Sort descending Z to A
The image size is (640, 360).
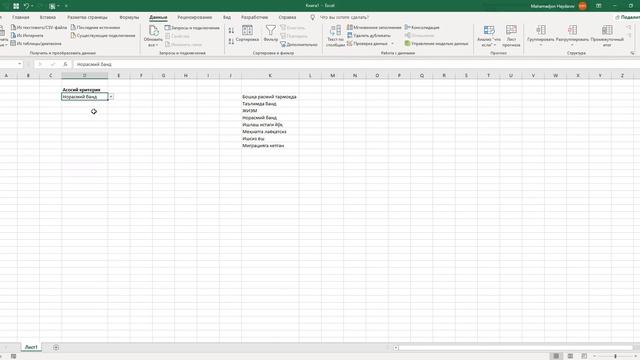pos(231,41)
